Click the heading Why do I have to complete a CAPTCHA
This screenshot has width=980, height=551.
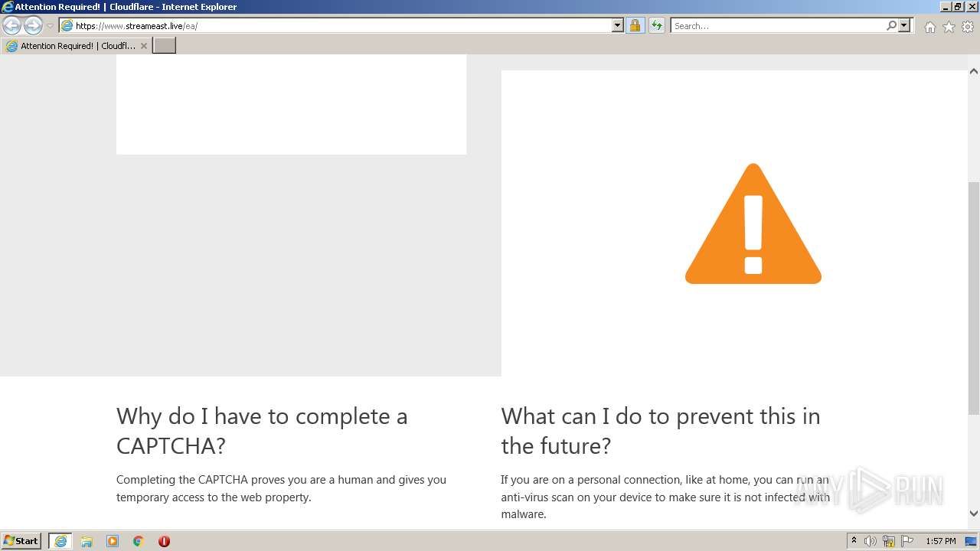(262, 431)
